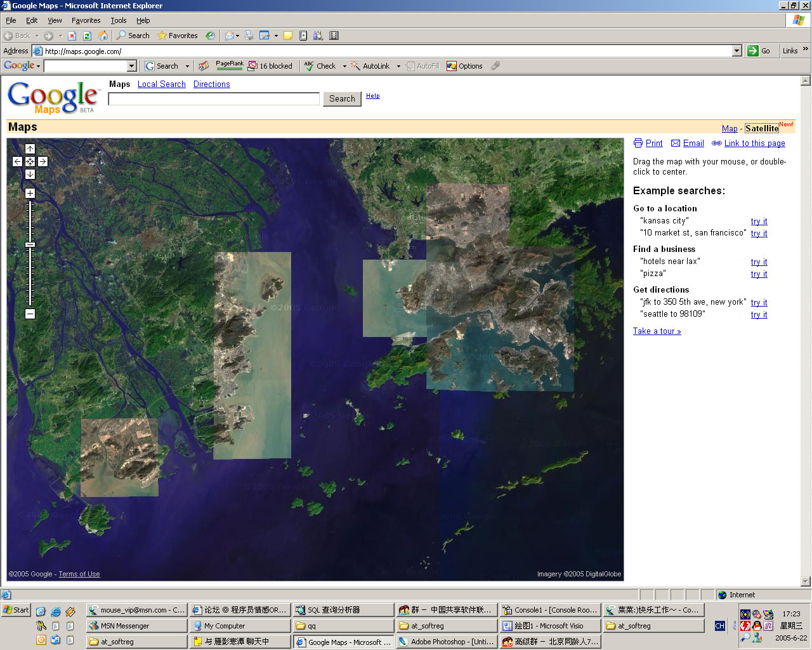Click the Windows Start button
The width and height of the screenshot is (812, 650).
click(x=16, y=610)
